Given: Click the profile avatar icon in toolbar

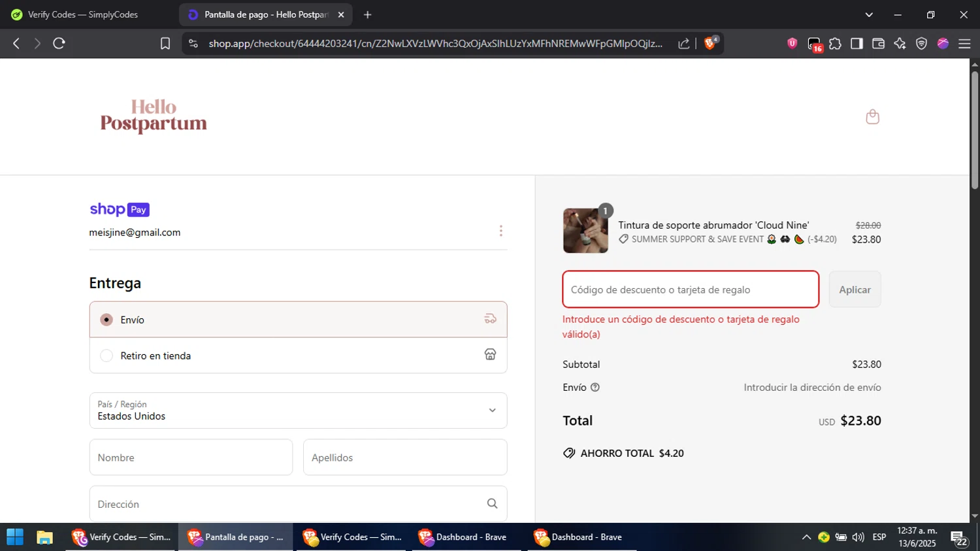Looking at the screenshot, I should coord(943,44).
